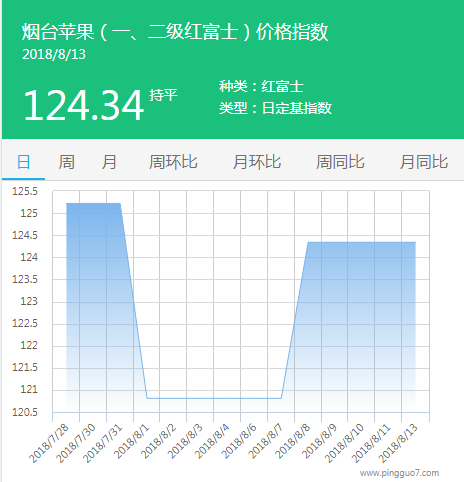Click the 烟台苹果 price index title
Image resolution: width=464 pixels, height=482 pixels.
click(175, 32)
